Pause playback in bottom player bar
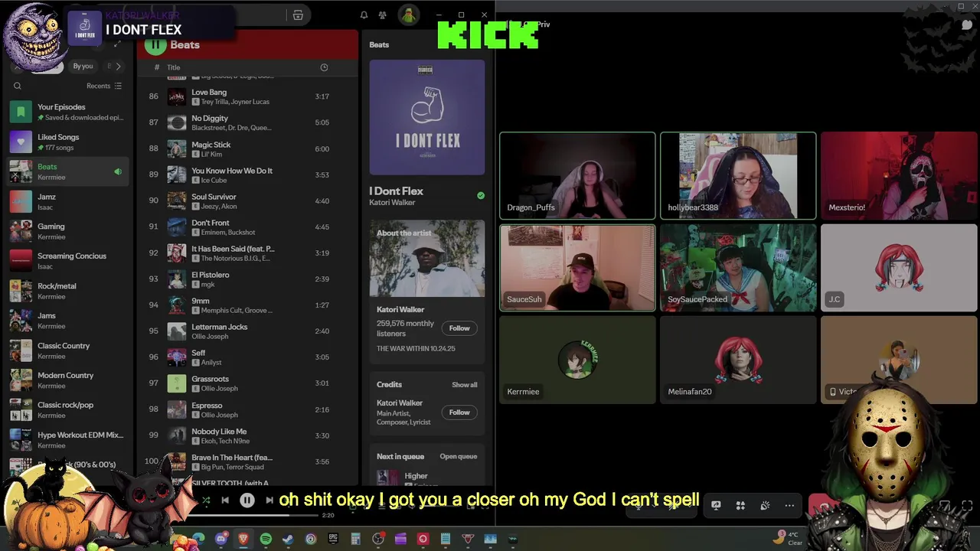The image size is (980, 551). pos(247,500)
